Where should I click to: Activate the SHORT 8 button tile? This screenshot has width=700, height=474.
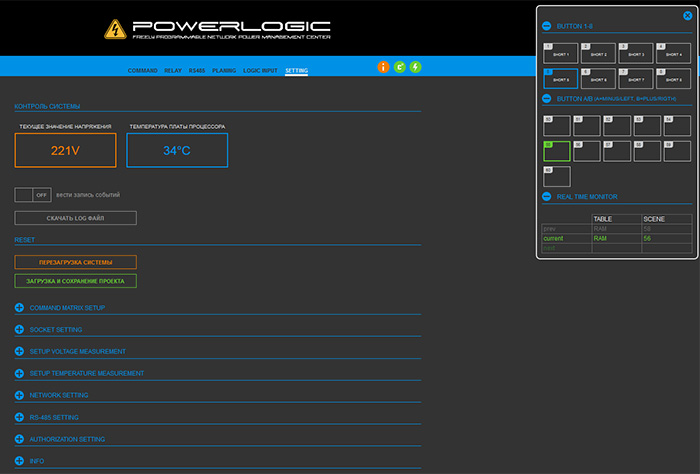[674, 79]
